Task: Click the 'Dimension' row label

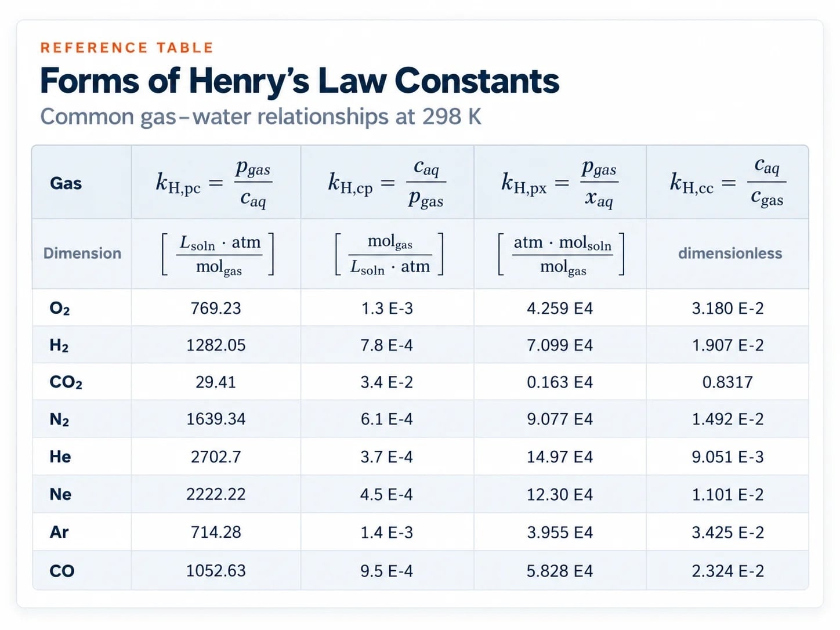Action: tap(82, 254)
